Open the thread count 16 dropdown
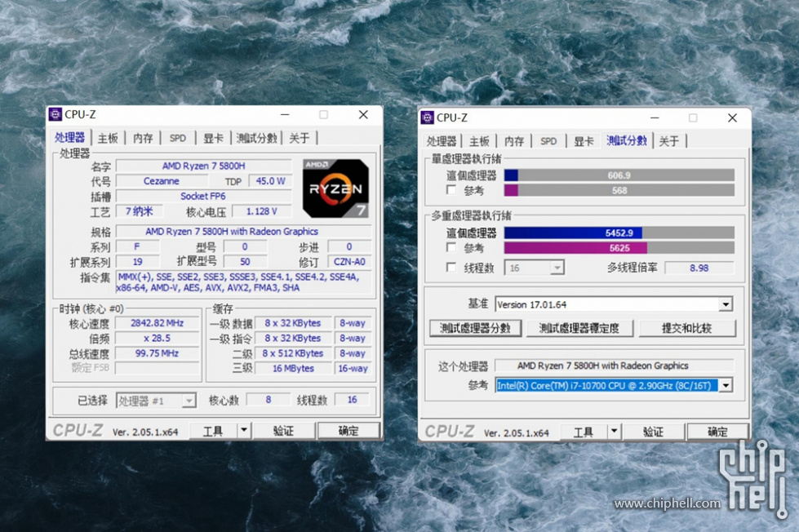Viewport: 799px width, 532px height. click(x=534, y=268)
